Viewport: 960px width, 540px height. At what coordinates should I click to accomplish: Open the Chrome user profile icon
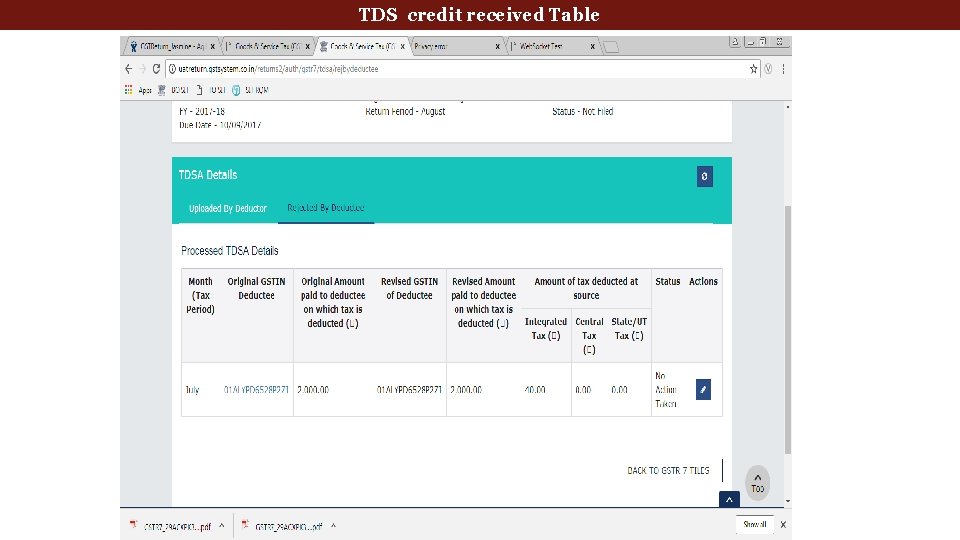pos(735,42)
